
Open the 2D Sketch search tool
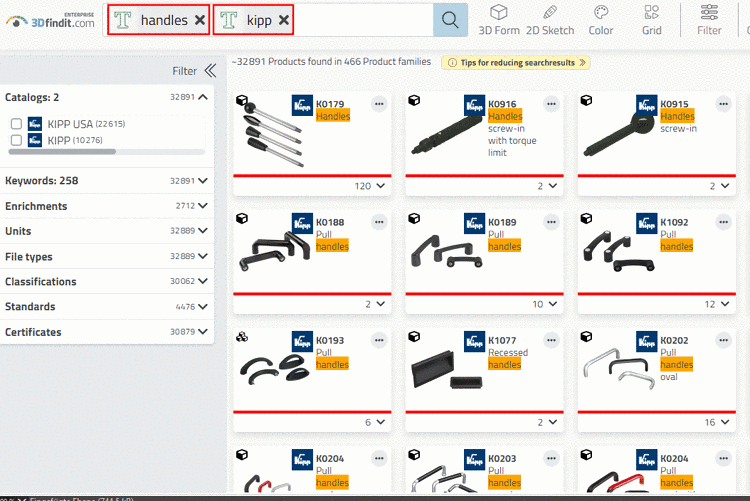tap(550, 20)
